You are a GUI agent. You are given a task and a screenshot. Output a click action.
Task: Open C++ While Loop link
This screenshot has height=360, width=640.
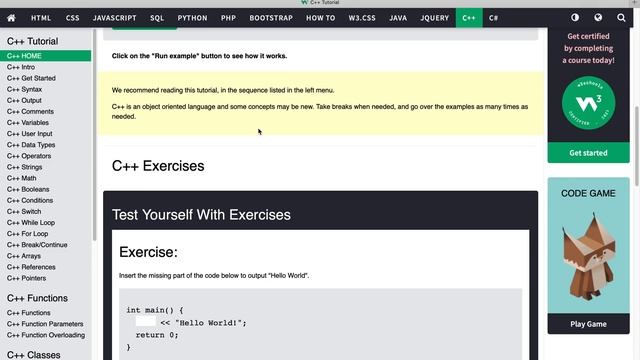[x=31, y=222]
